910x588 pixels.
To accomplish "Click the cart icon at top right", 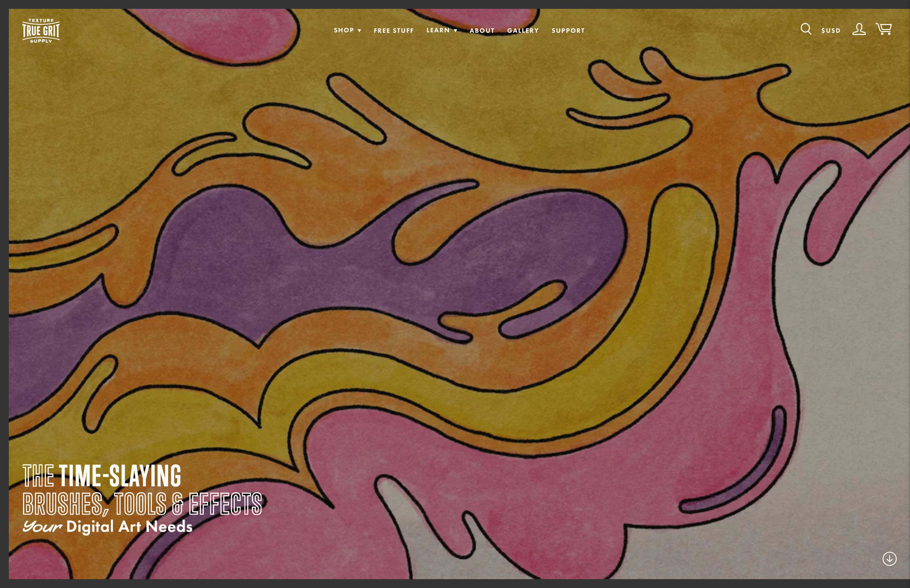I will pos(884,29).
